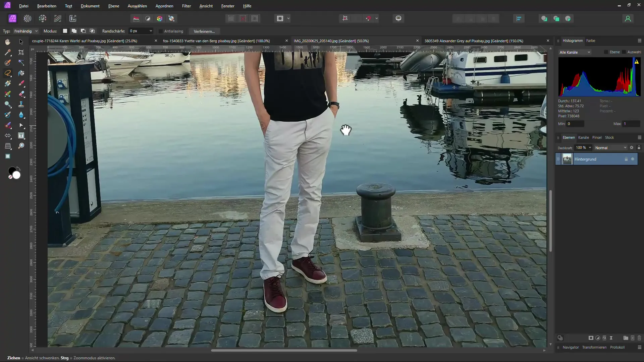Select the Blur droplet tool

21,115
